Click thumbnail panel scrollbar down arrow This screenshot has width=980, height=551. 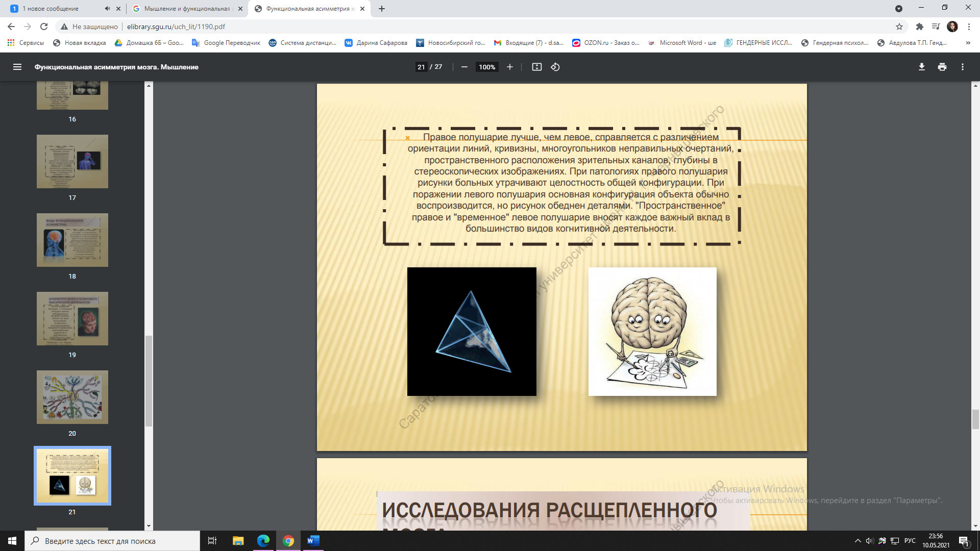(x=149, y=526)
